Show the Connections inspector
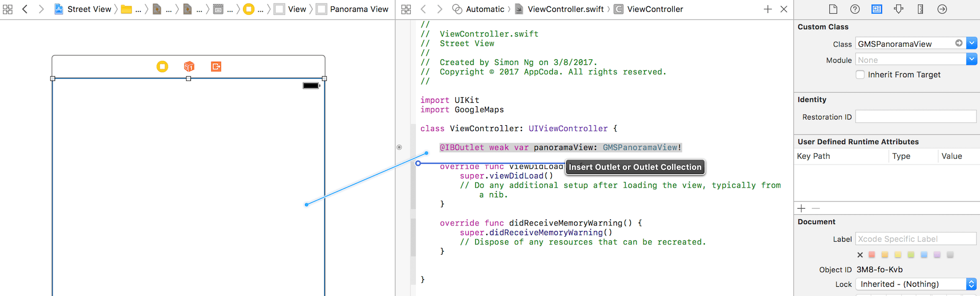Image resolution: width=980 pixels, height=296 pixels. [x=942, y=9]
